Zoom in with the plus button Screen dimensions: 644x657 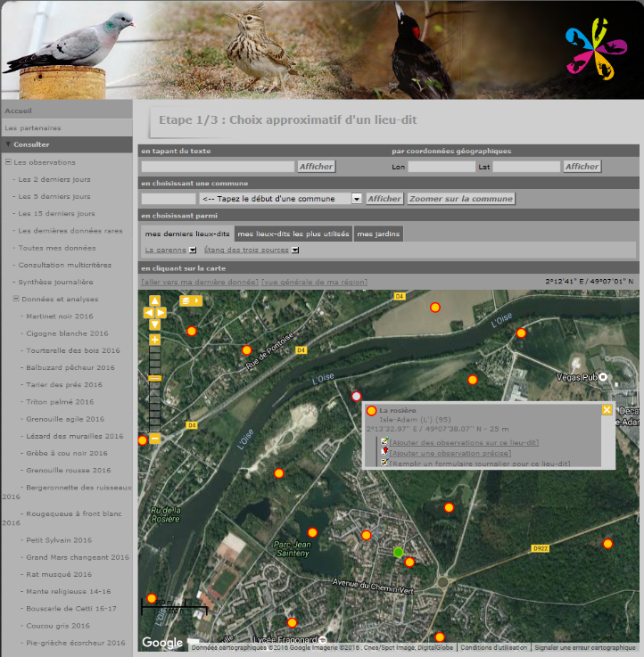(x=154, y=340)
